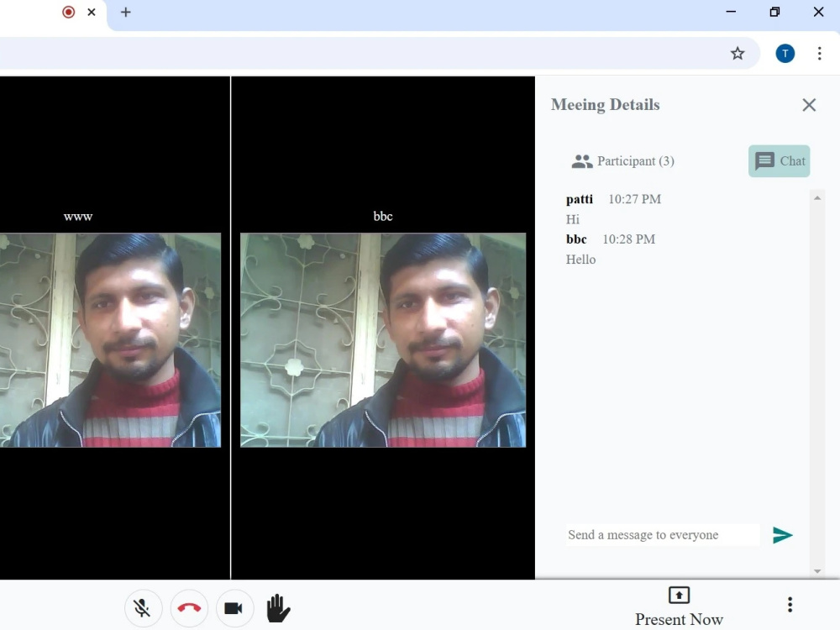
Task: Click the 'patti' sender name in chat
Action: pos(579,199)
